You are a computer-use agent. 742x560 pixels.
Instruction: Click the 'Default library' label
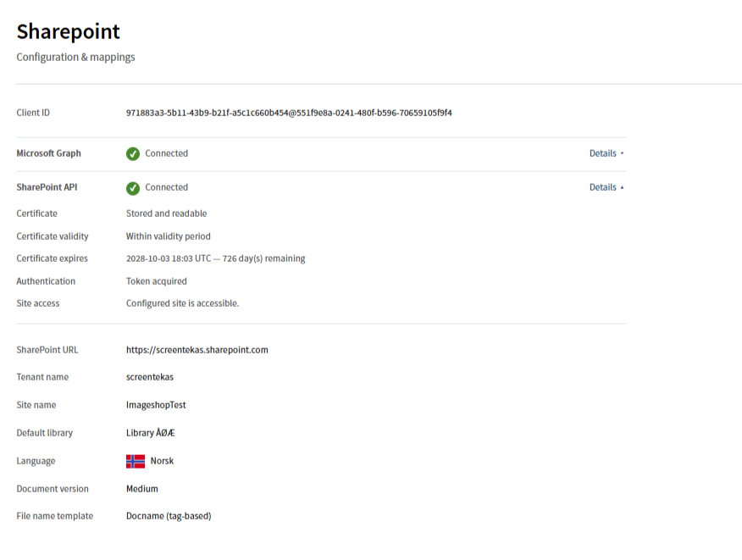tap(45, 433)
